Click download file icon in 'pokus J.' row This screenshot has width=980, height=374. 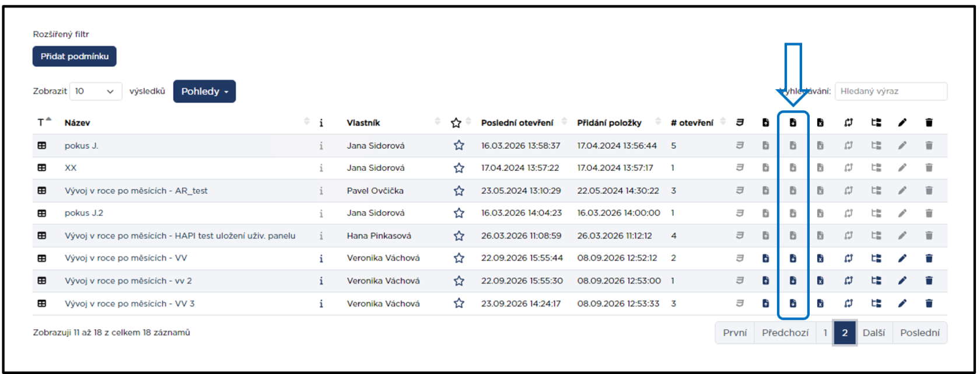point(793,145)
